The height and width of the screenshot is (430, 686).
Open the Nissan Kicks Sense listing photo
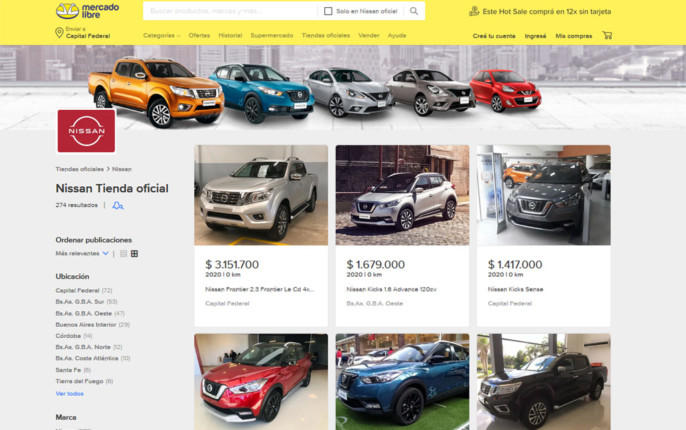point(543,195)
